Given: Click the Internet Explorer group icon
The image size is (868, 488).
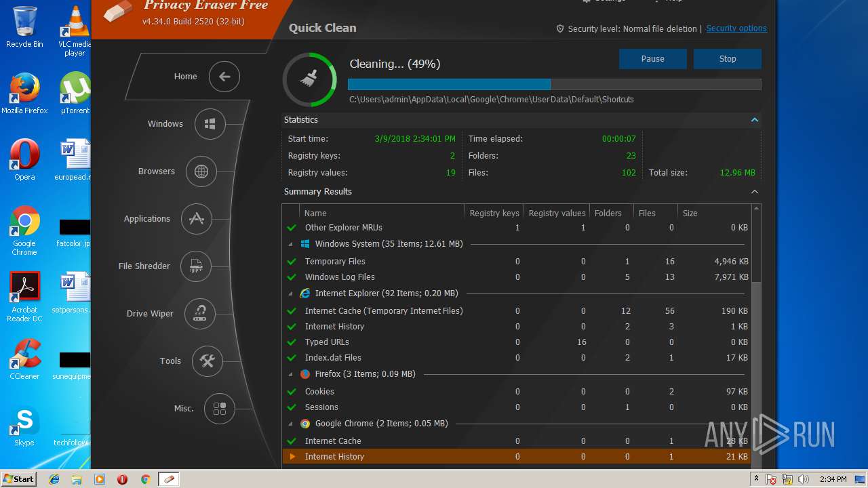Looking at the screenshot, I should pyautogui.click(x=305, y=293).
